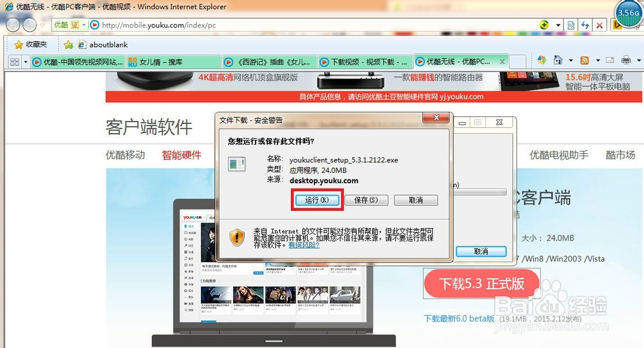Viewport: 644px width, 348px height.
Task: Stop loading with the red X icon
Action: click(600, 26)
